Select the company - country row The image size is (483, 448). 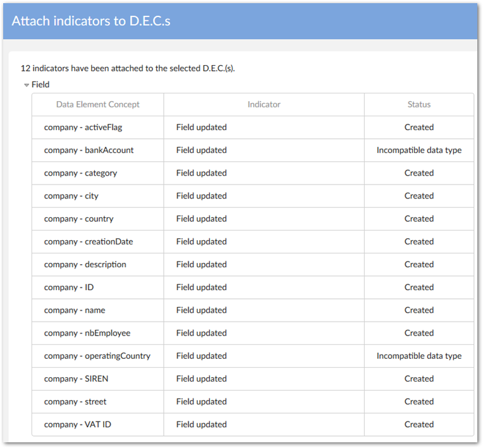point(79,219)
